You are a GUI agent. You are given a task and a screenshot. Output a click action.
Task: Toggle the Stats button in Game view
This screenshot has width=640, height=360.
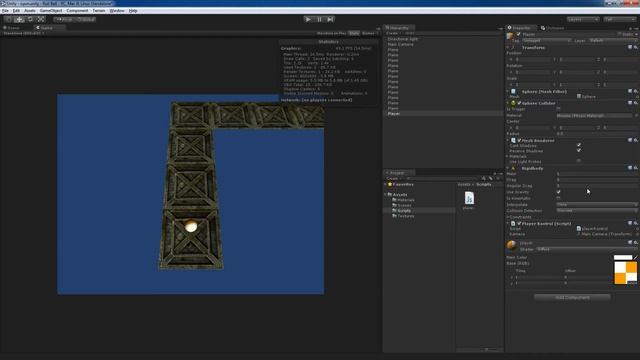point(354,33)
